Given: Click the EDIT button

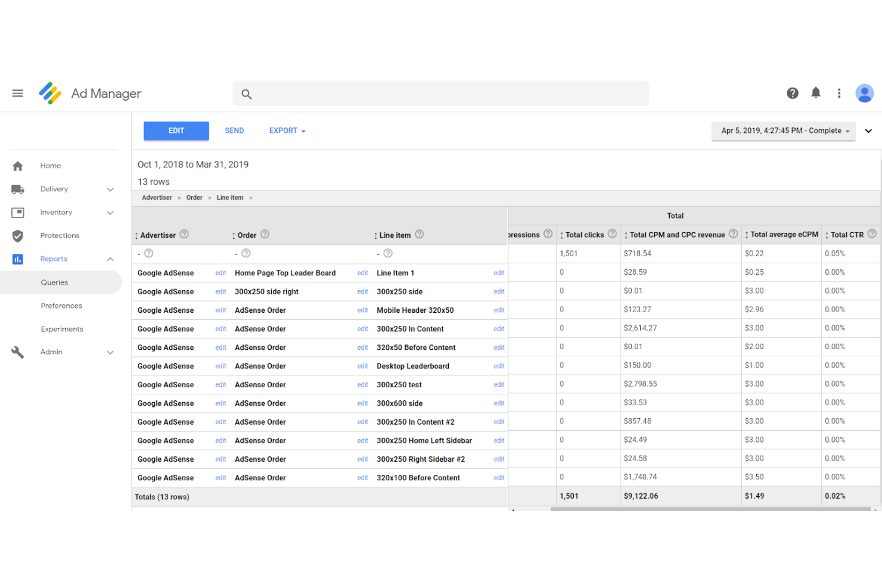Looking at the screenshot, I should [176, 130].
